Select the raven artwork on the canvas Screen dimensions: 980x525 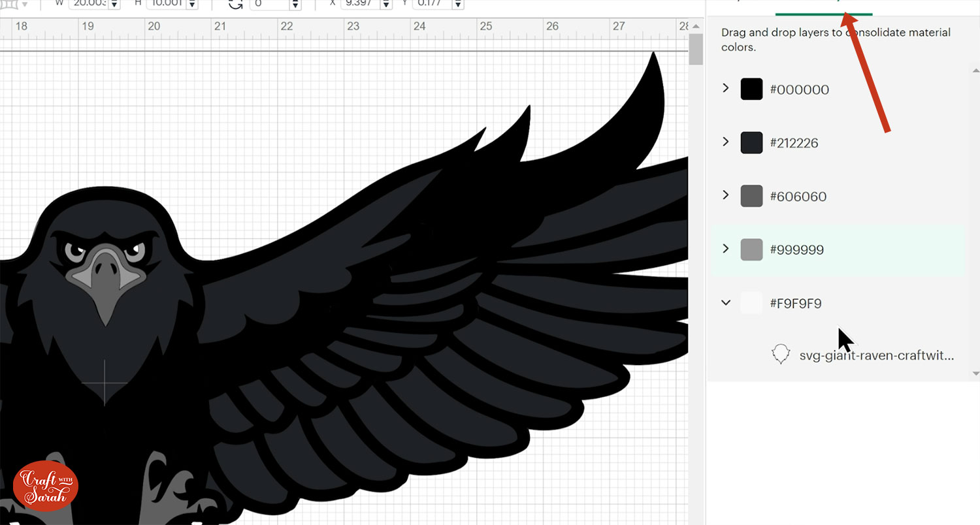(344, 287)
